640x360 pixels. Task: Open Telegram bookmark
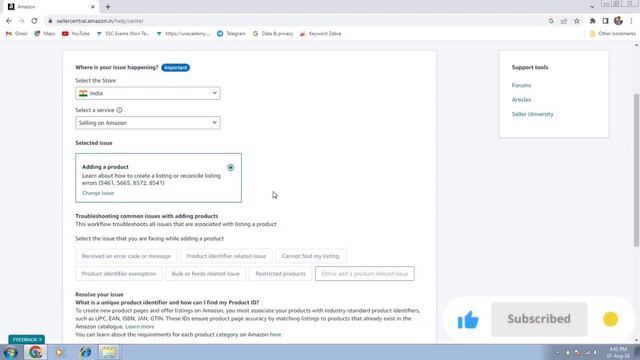pos(231,33)
